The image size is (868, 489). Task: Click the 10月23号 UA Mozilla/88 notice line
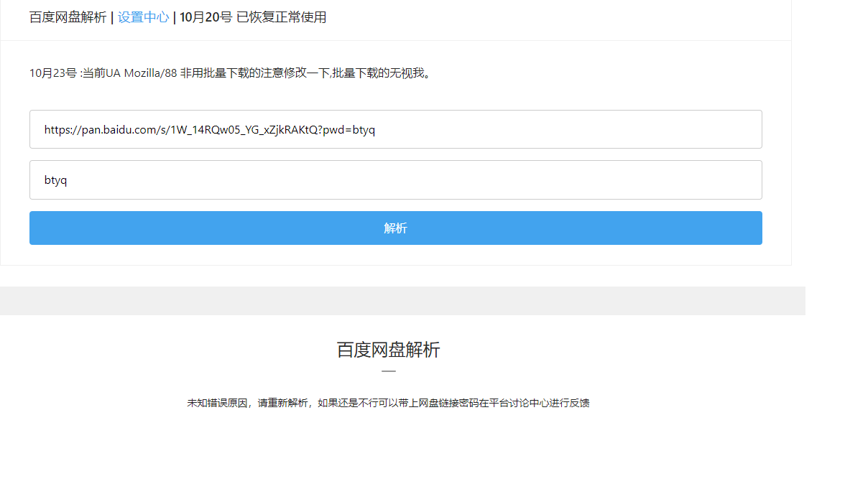pos(232,73)
